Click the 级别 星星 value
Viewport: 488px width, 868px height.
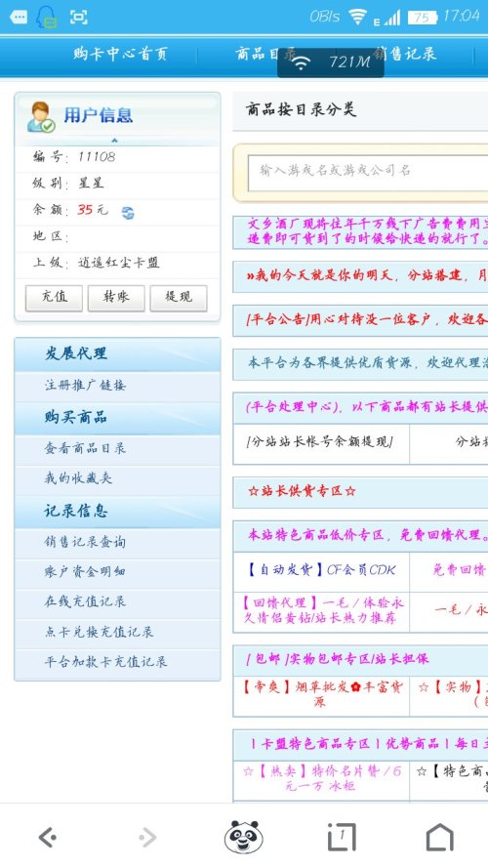coord(91,184)
